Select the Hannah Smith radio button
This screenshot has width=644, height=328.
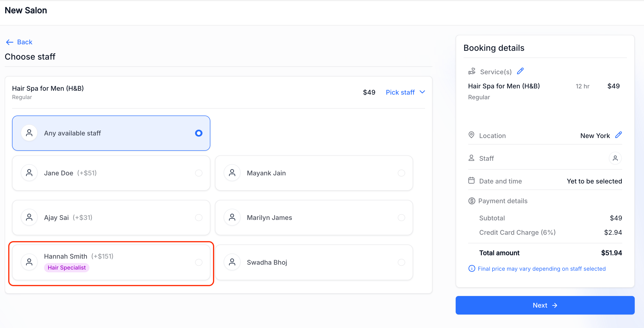tap(199, 262)
